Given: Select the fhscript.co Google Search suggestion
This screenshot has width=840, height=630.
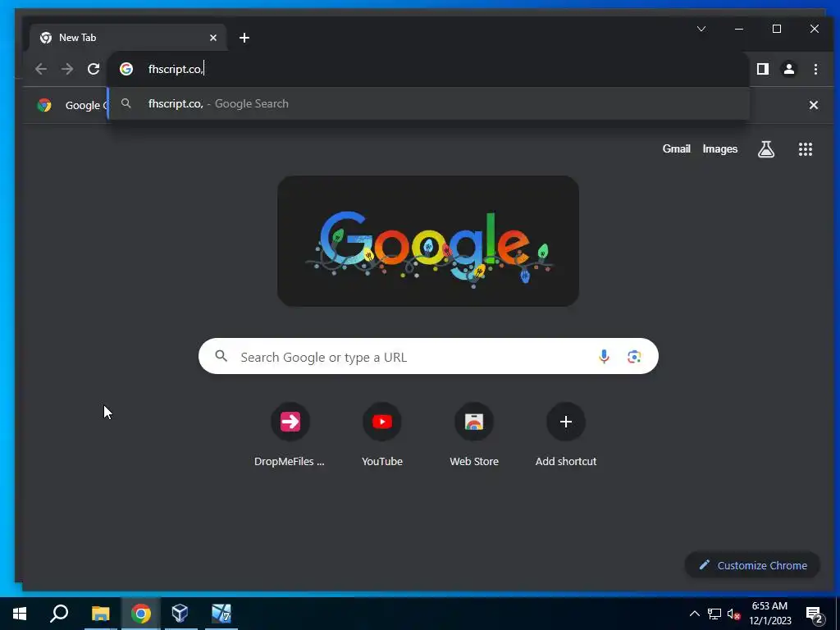Looking at the screenshot, I should (x=428, y=103).
